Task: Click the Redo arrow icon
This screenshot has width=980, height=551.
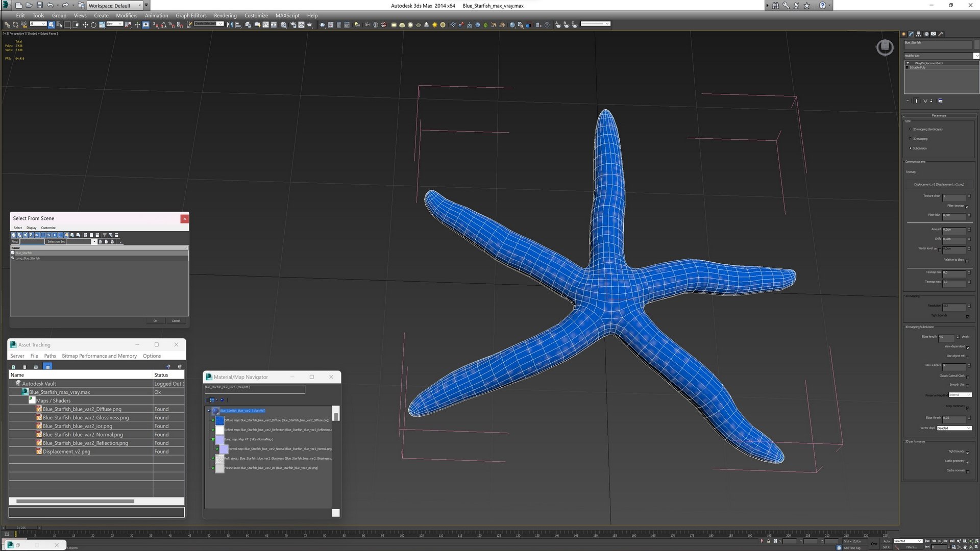Action: [x=65, y=5]
